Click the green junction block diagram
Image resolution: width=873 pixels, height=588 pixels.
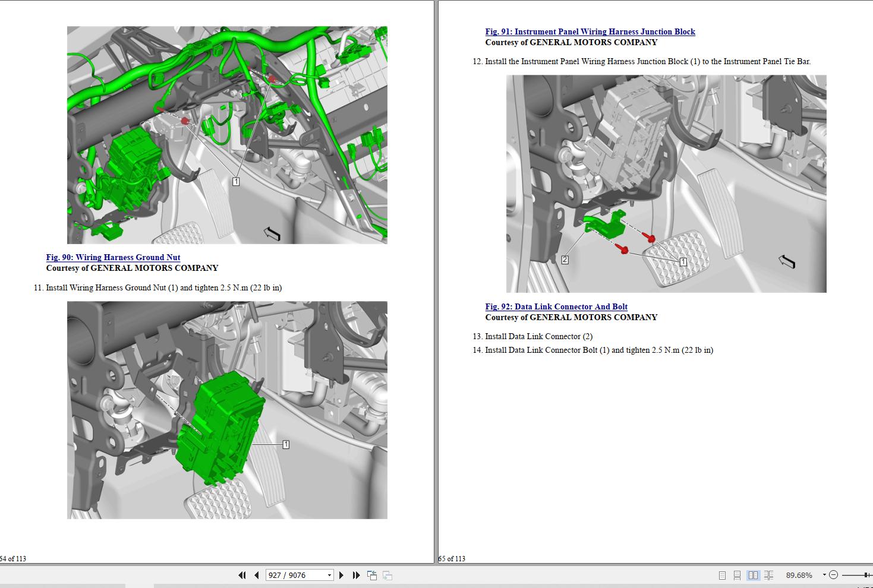click(227, 410)
